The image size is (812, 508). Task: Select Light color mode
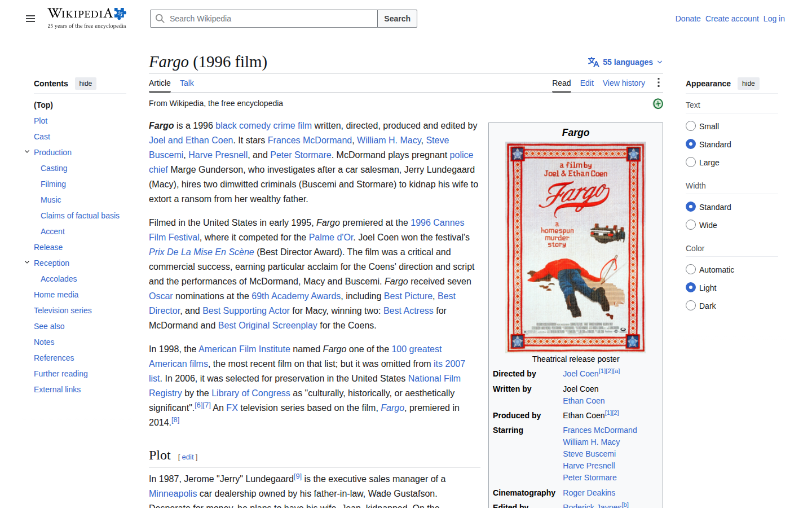[691, 287]
